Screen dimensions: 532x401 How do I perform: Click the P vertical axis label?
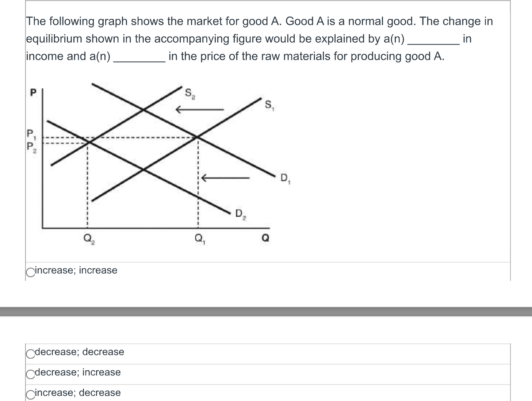(33, 92)
